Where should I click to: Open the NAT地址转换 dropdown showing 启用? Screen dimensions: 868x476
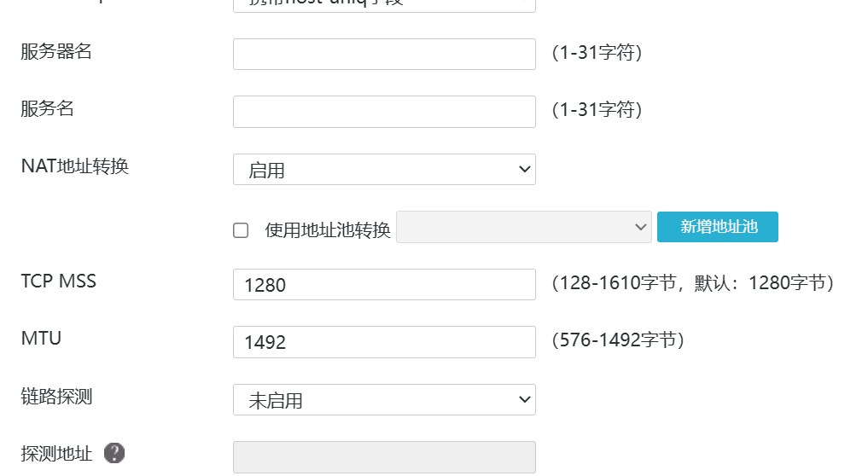384,170
